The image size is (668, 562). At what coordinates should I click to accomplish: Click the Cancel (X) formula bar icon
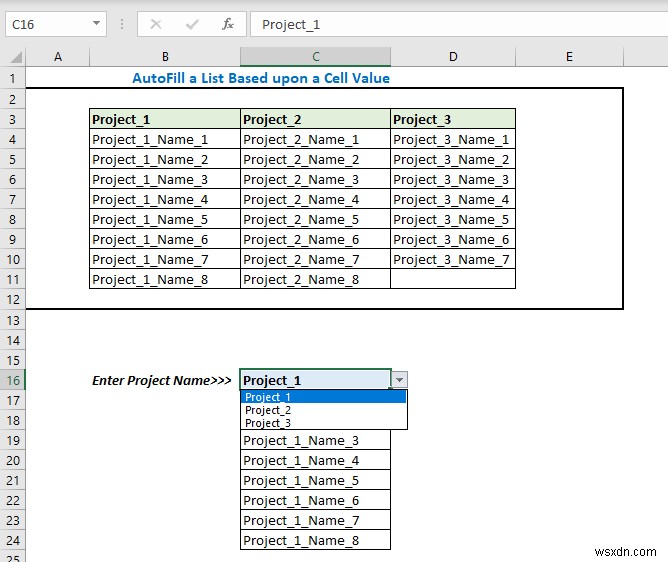point(156,24)
